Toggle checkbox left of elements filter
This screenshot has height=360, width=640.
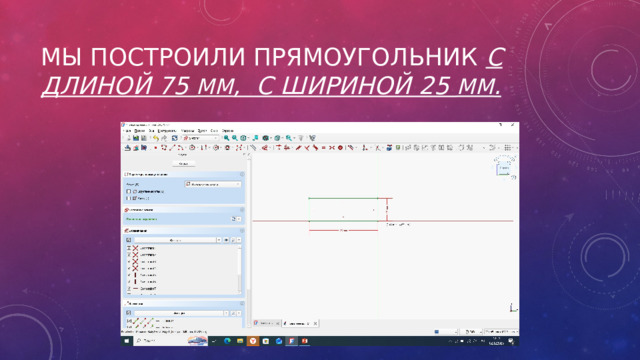click(x=129, y=313)
